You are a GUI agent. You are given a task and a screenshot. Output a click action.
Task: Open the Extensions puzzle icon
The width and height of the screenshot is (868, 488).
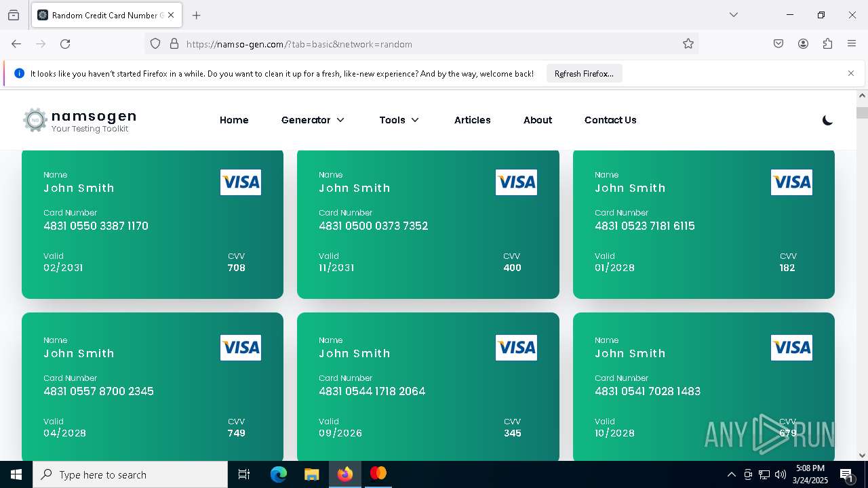827,44
